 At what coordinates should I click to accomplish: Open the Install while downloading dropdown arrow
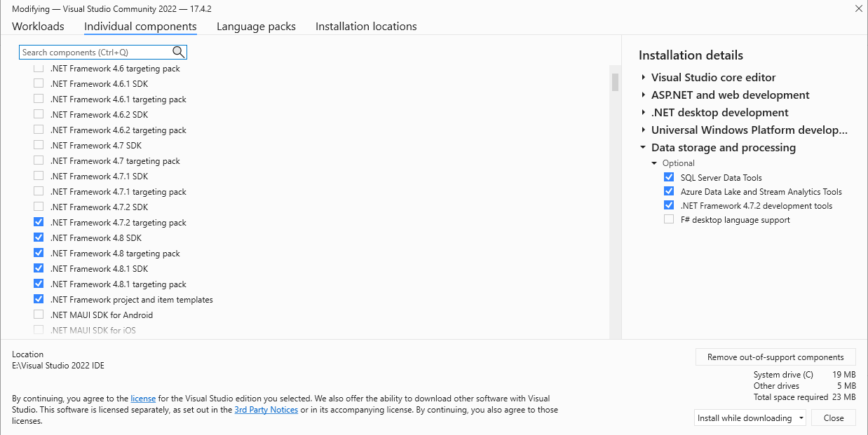pyautogui.click(x=801, y=418)
